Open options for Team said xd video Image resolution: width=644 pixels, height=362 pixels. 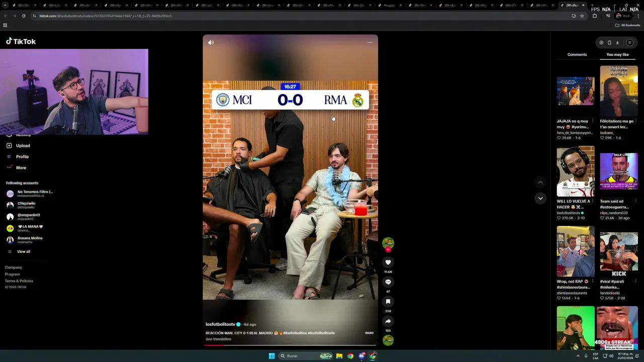[x=635, y=201]
